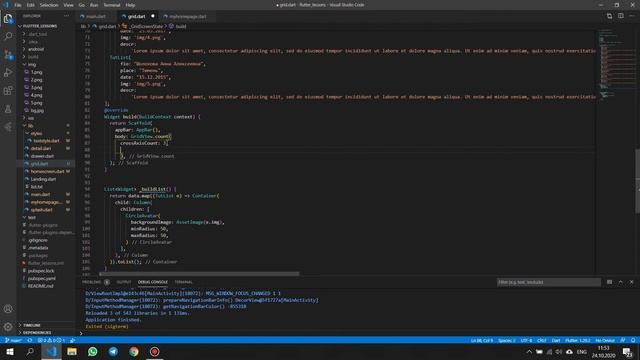The image size is (640, 360).
Task: Open the Extensions view
Action: click(8, 91)
